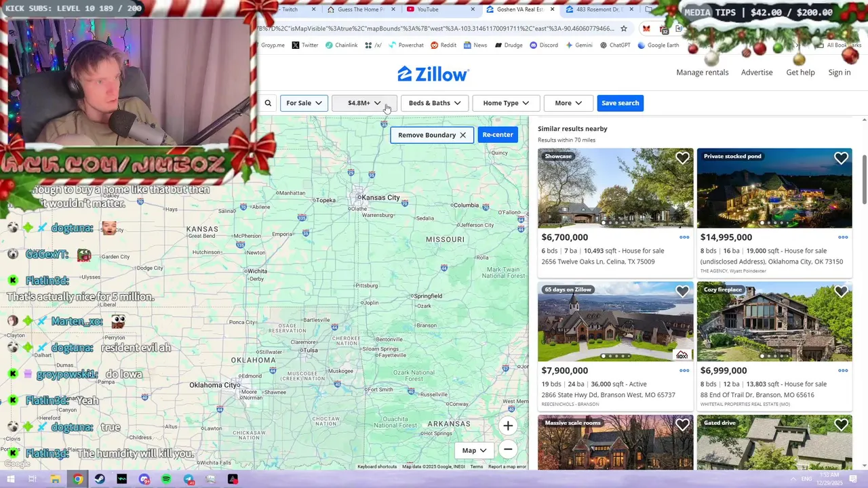
Task: Favorite the $7,900,000 Branson West listing
Action: pyautogui.click(x=682, y=291)
